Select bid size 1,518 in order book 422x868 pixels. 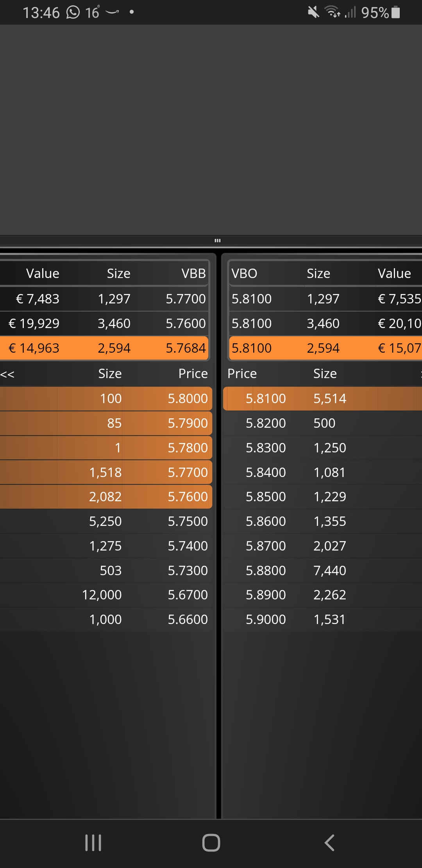pos(105,472)
